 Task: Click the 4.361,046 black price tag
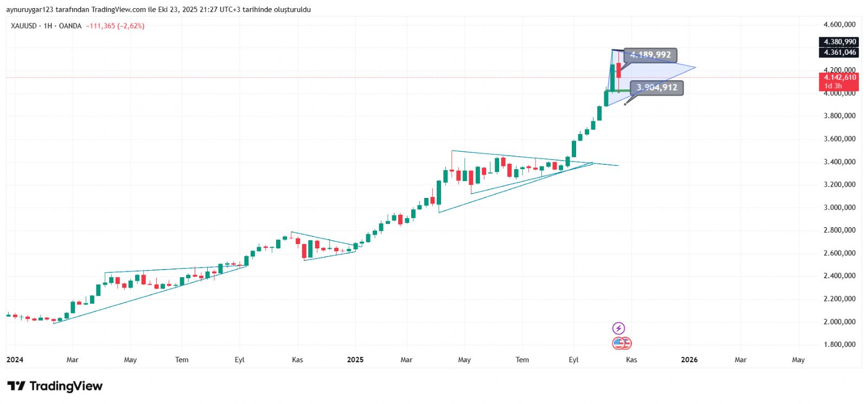pyautogui.click(x=839, y=52)
